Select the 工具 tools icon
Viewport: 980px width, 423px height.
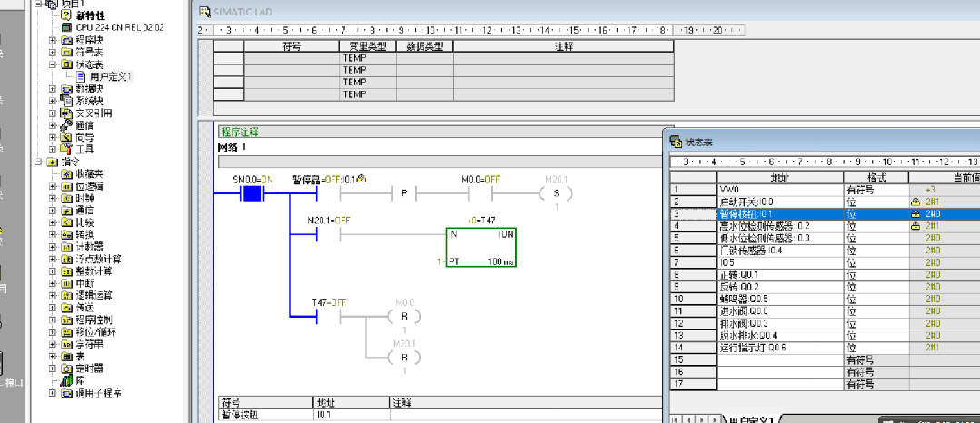[67, 149]
